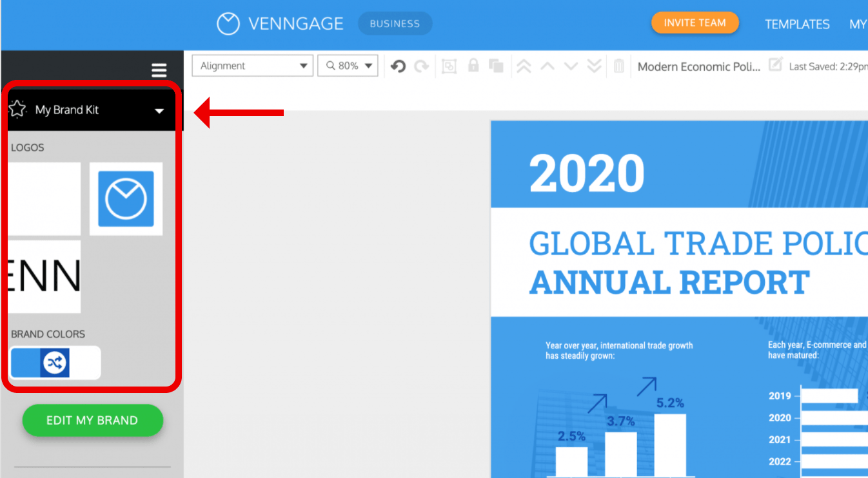Click the design title Modern Economic Poli...
This screenshot has height=478, width=868.
tap(699, 66)
